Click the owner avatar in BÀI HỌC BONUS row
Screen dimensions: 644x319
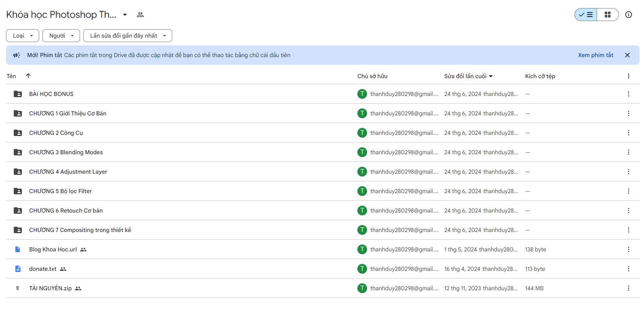tap(362, 94)
